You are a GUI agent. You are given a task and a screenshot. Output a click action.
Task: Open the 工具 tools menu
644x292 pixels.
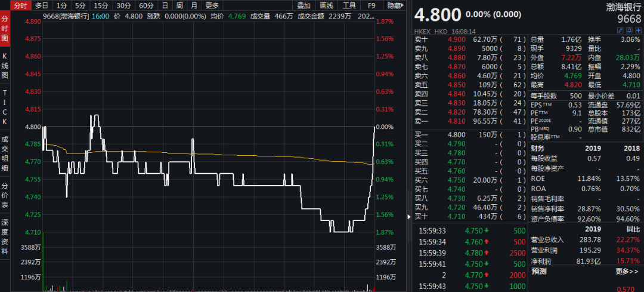click(x=349, y=5)
